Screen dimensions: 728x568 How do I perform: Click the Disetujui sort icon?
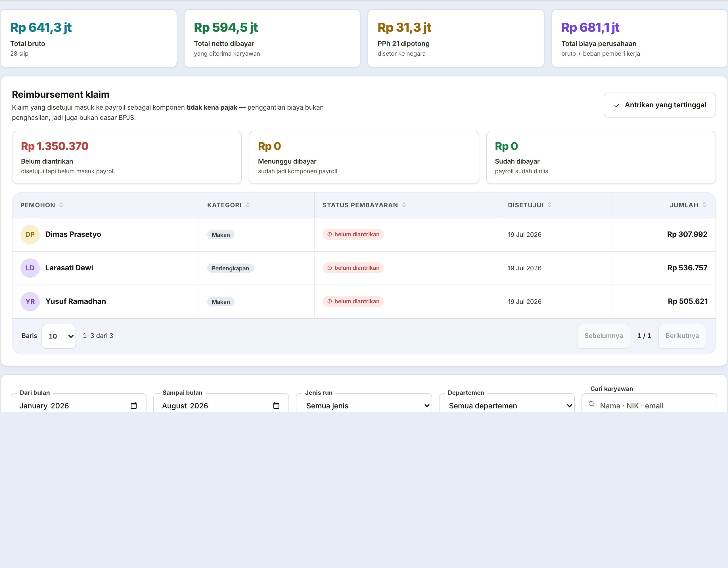[x=549, y=205]
